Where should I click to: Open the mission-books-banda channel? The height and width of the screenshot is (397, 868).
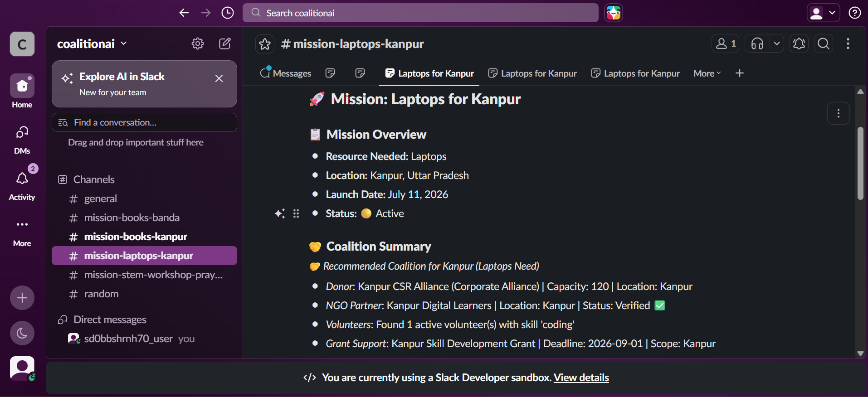point(144,218)
